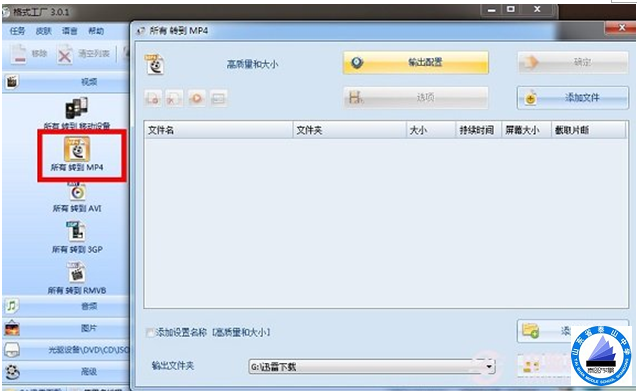The height and width of the screenshot is (391, 637).
Task: Open the 任务 menu
Action: [x=17, y=31]
